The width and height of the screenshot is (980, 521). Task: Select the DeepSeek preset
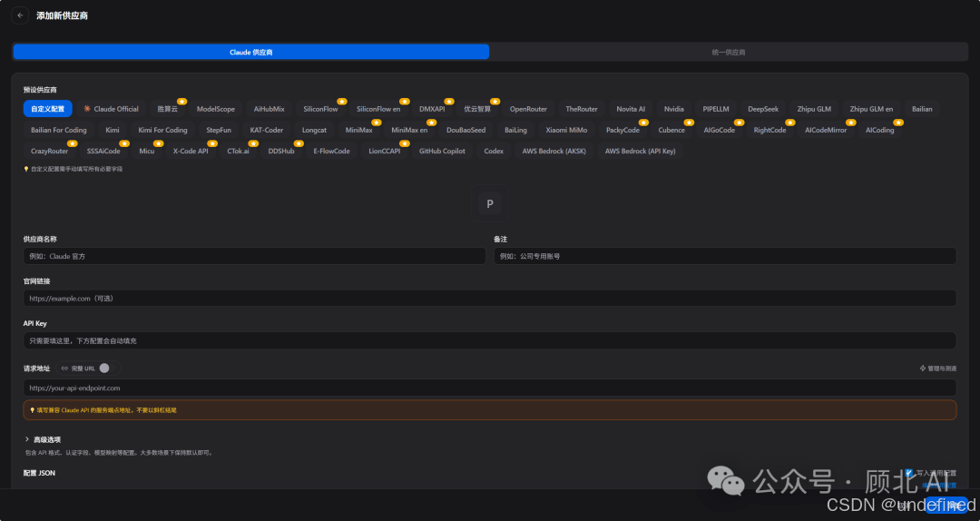[763, 109]
